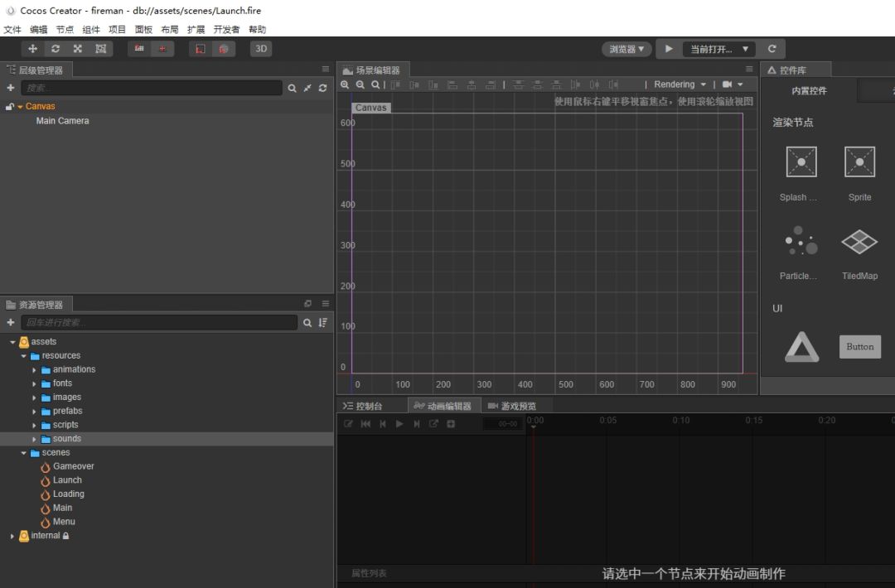
Task: Expand the animations folder
Action: (x=35, y=370)
